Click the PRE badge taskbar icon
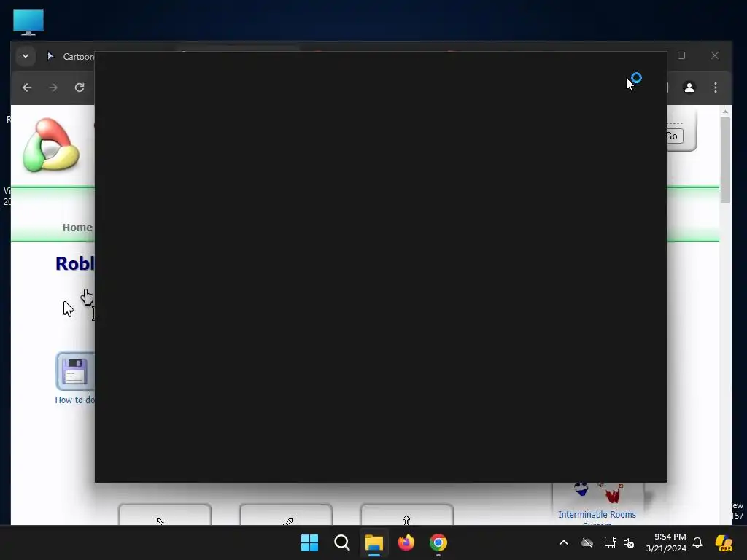This screenshot has height=560, width=747. [724, 542]
